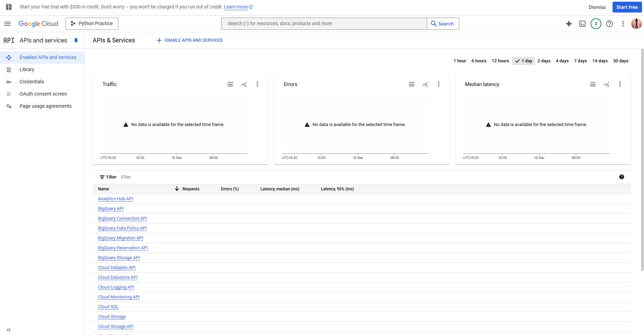This screenshot has height=335, width=644.
Task: Open the help question mark icon
Action: pyautogui.click(x=609, y=24)
